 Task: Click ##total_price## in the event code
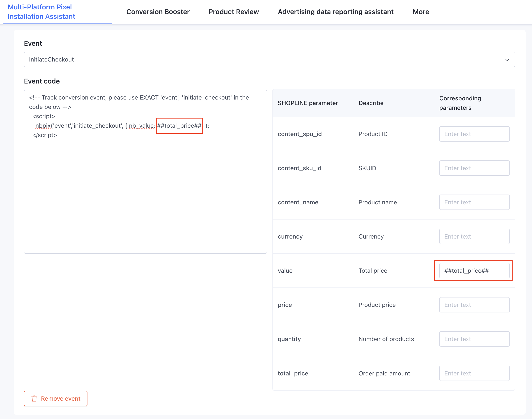click(x=179, y=126)
